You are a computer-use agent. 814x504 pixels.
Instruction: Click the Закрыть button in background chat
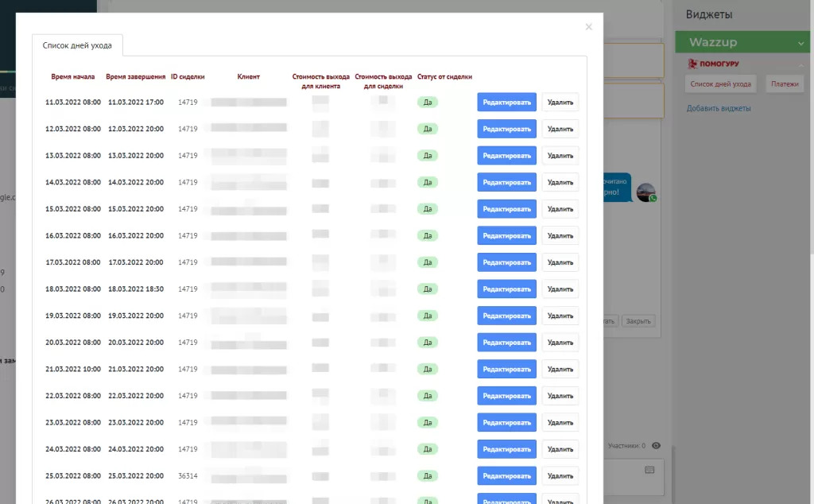click(638, 321)
